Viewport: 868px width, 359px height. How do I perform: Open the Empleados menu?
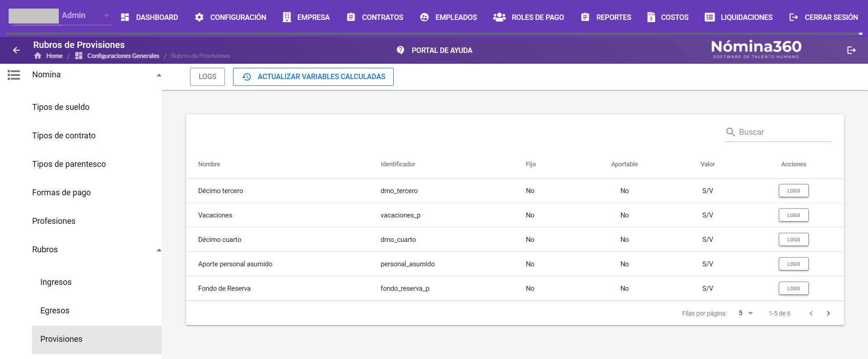pos(448,17)
